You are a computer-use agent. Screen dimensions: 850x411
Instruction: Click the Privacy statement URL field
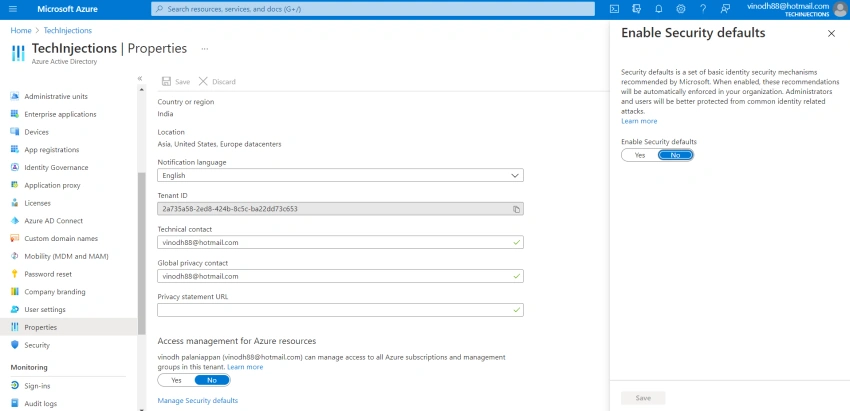coord(340,310)
